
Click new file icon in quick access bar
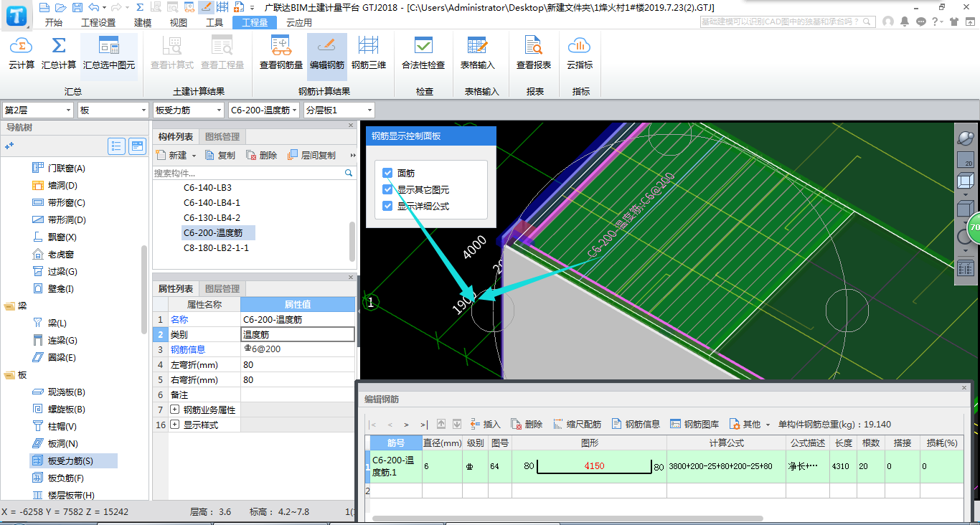[x=44, y=7]
